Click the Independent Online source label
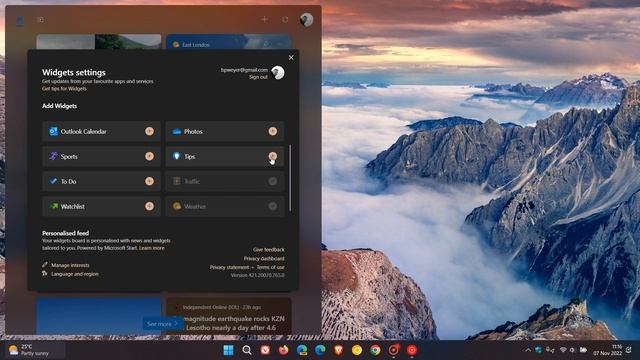Image resolution: width=640 pixels, height=360 pixels. coord(211,307)
